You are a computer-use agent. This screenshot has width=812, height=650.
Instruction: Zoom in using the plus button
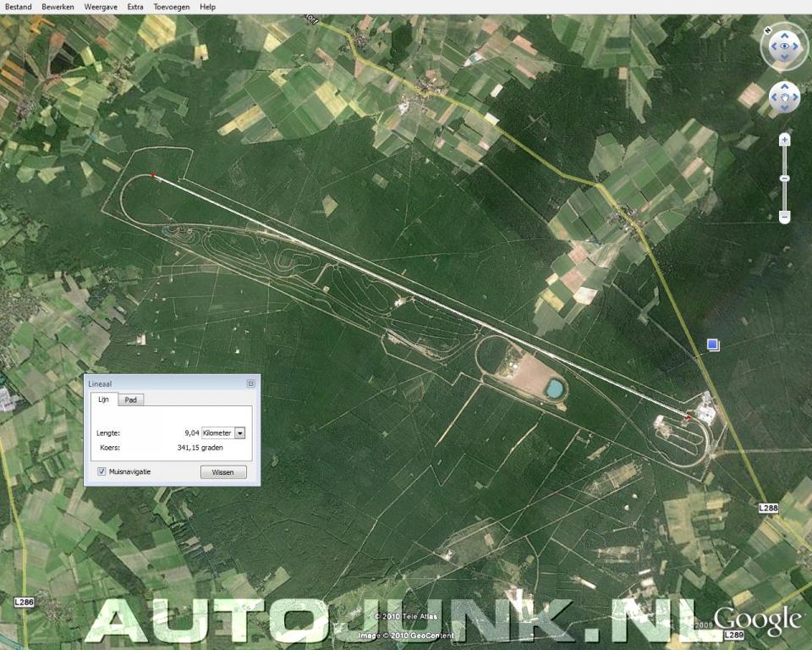tap(785, 140)
